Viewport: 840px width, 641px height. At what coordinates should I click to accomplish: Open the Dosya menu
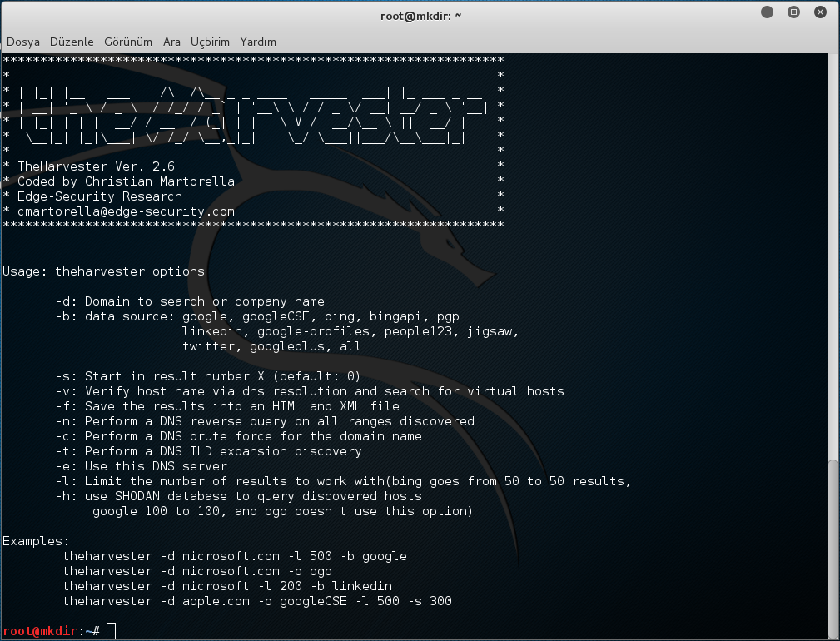(23, 42)
